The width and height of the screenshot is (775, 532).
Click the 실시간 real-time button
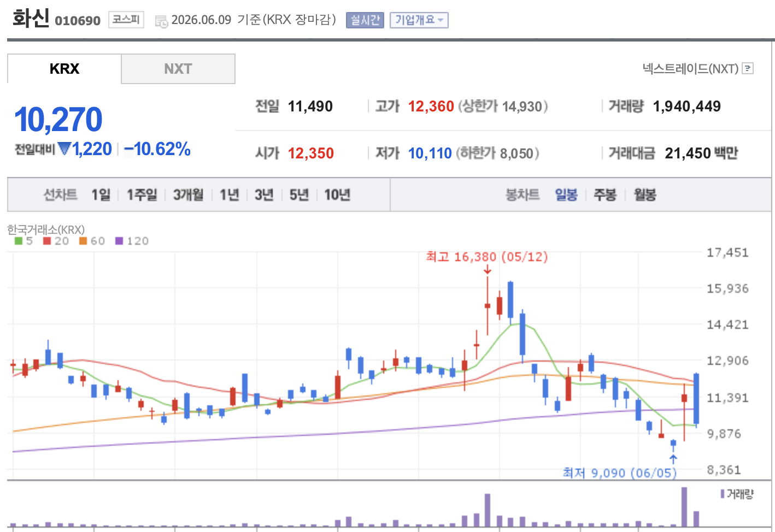coord(365,20)
